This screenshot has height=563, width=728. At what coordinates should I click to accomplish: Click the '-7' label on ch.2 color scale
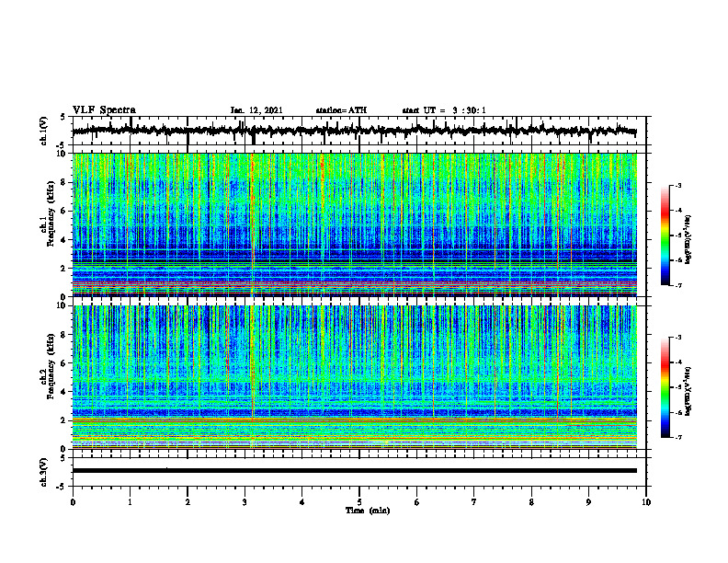tap(678, 437)
